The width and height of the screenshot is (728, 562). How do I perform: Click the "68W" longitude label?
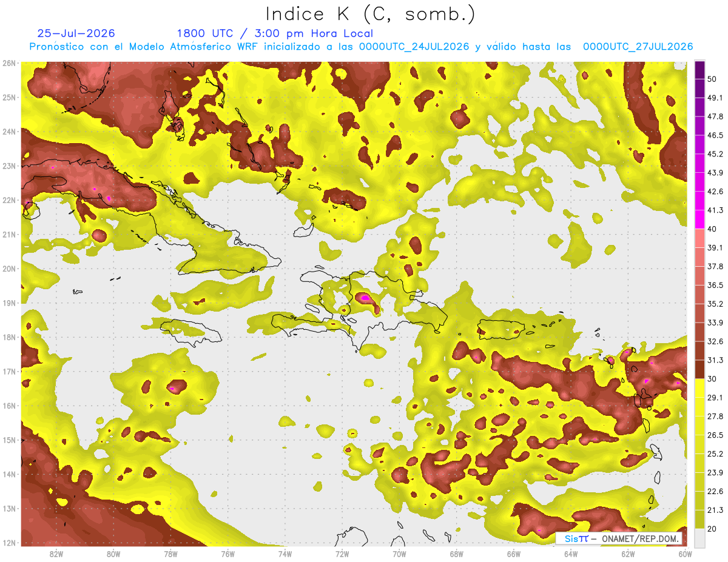[457, 554]
